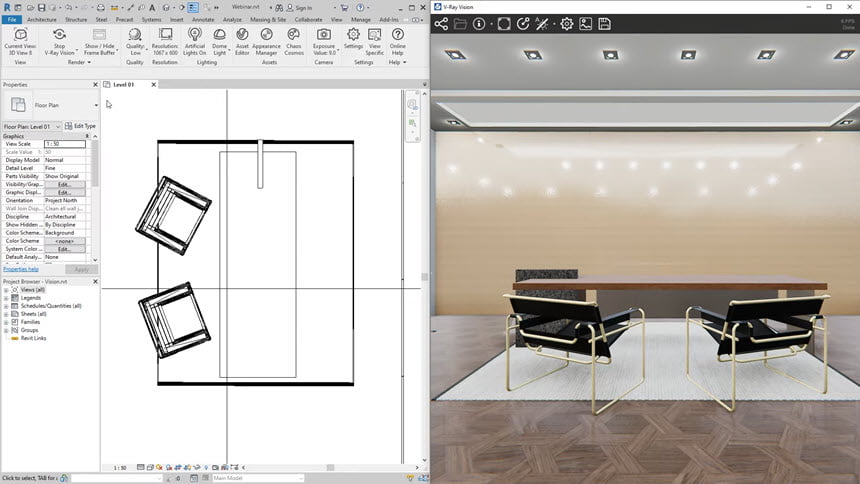The height and width of the screenshot is (484, 860).
Task: Click Edit for System Color schemes
Action: pos(65,249)
